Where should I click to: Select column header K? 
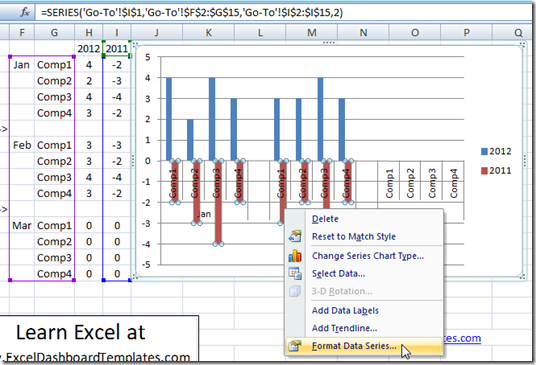[209, 33]
